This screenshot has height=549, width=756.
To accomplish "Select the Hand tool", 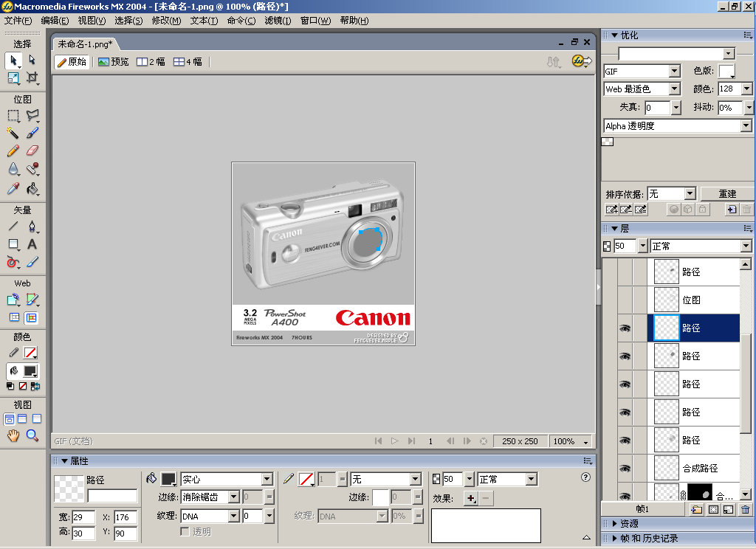I will 13,435.
